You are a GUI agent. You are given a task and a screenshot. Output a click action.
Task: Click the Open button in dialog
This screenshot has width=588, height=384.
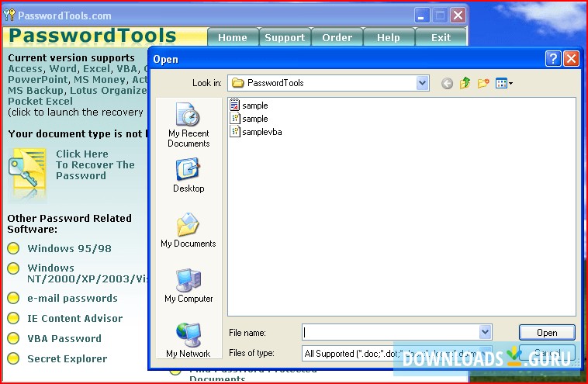click(x=547, y=333)
